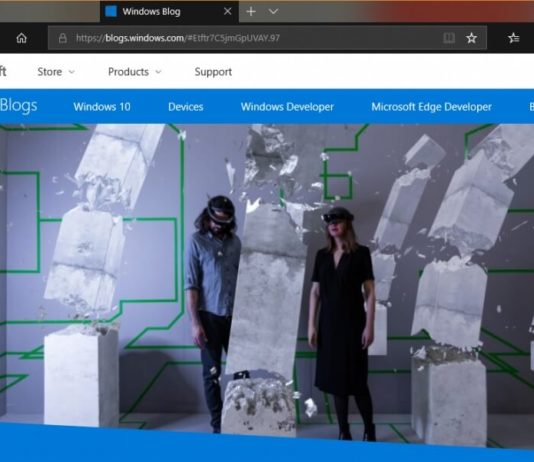Open Microsoft Edge Developer blog section
This screenshot has height=462, width=534.
[431, 107]
